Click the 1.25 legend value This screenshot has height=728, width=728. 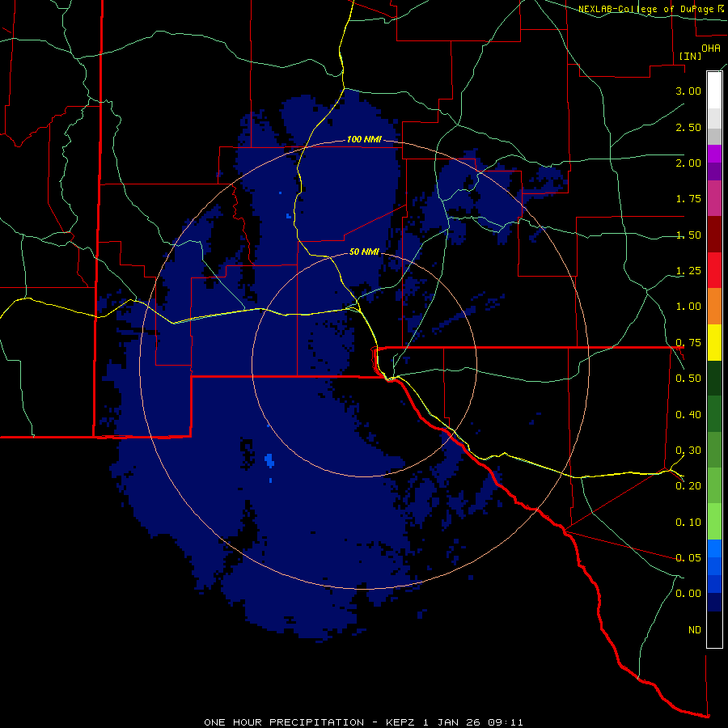[688, 271]
